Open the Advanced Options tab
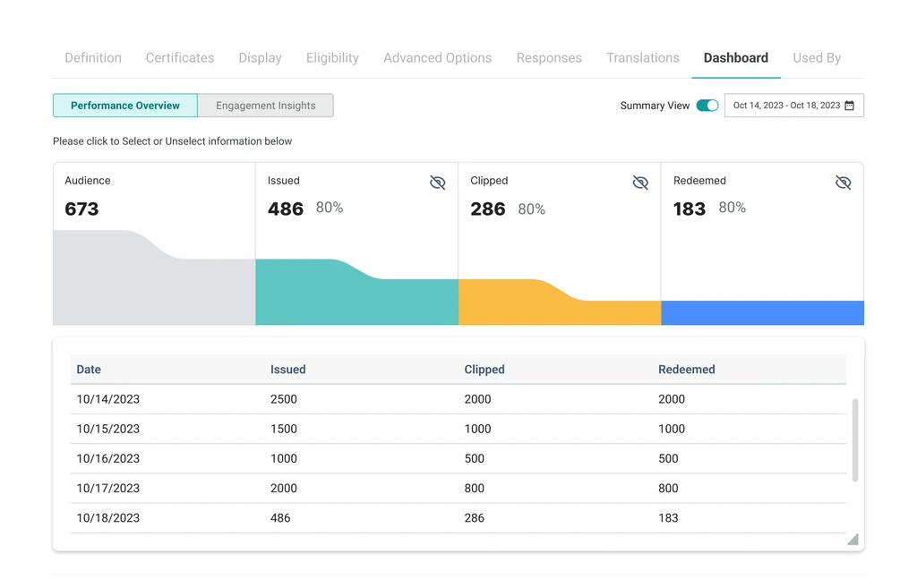This screenshot has width=917, height=588. (437, 58)
